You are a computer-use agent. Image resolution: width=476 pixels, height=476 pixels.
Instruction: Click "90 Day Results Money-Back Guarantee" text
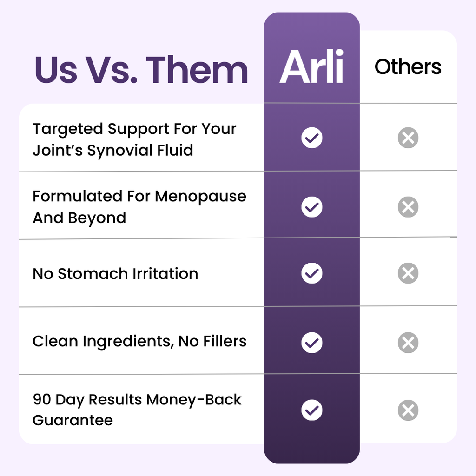pyautogui.click(x=137, y=410)
